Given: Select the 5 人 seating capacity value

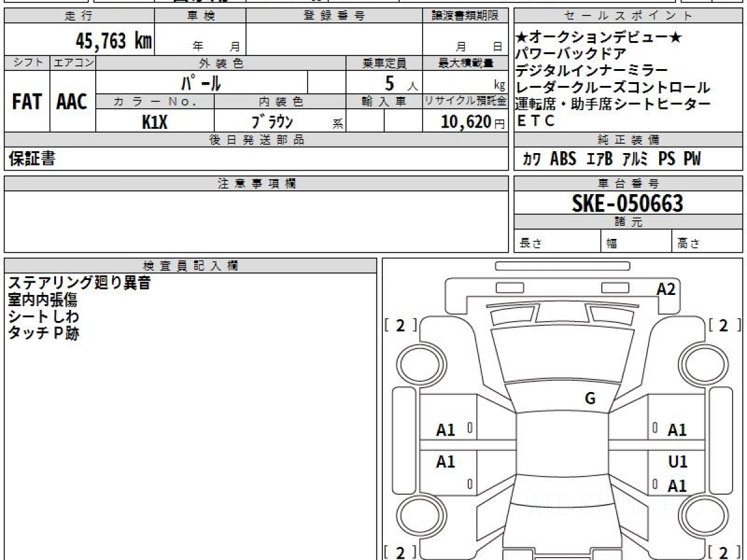Looking at the screenshot, I should 402,83.
